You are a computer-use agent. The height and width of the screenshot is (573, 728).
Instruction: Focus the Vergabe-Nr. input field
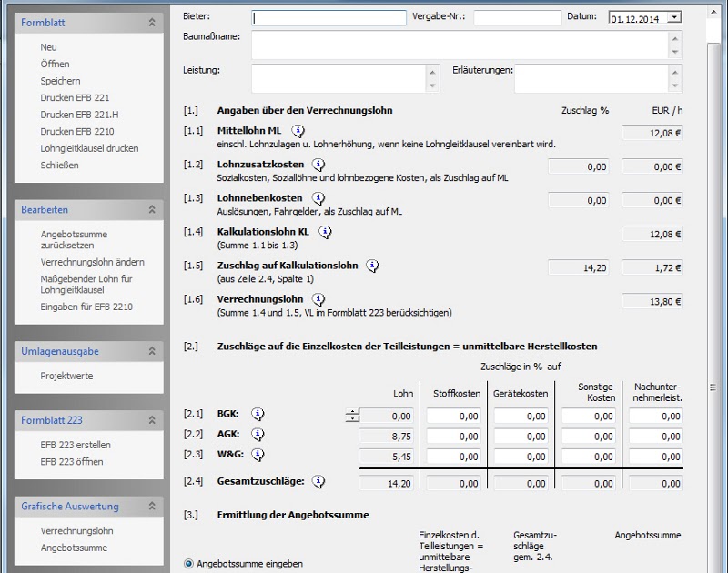click(517, 18)
